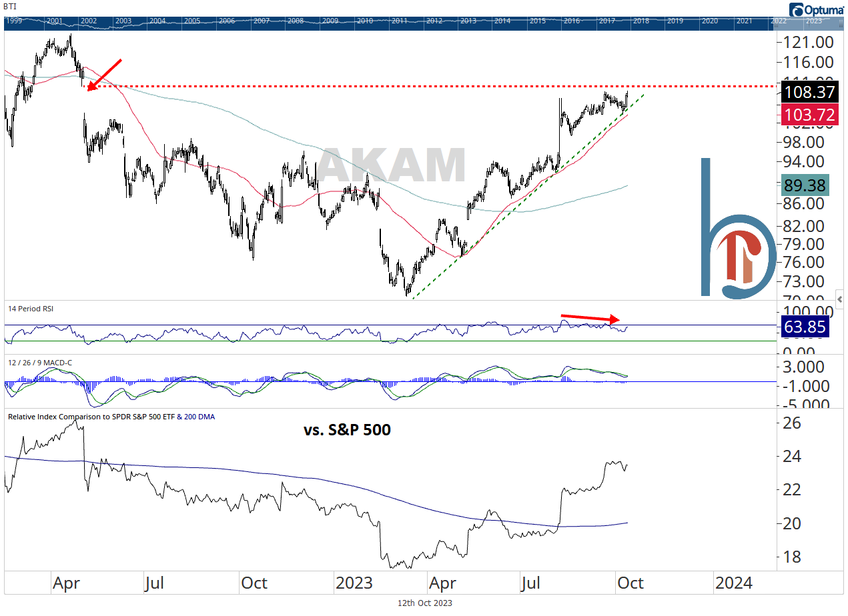Click the 82.00 price axis label
The width and height of the screenshot is (848, 616).
[805, 226]
